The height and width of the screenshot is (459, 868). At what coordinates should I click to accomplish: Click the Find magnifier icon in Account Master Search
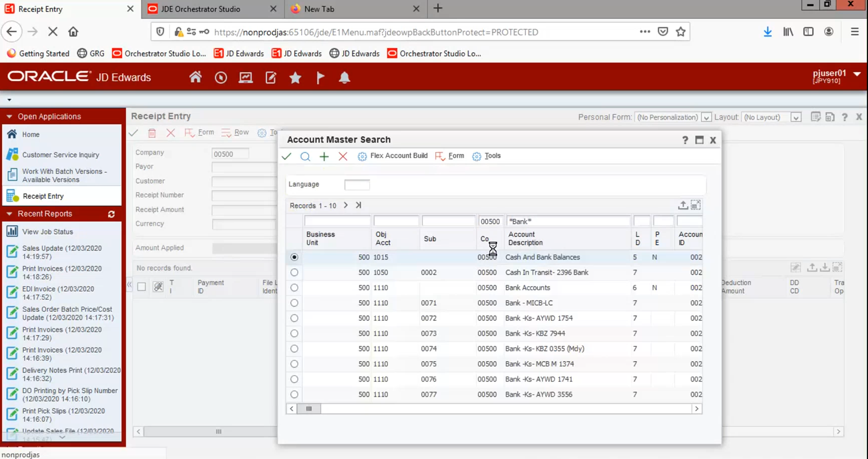[x=305, y=156]
